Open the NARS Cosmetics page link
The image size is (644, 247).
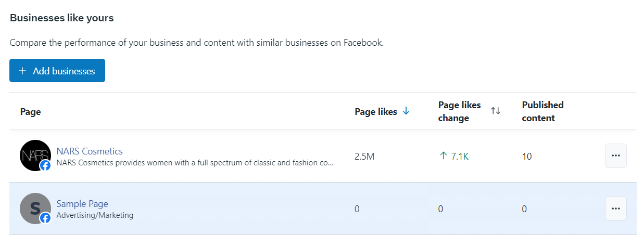[90, 151]
